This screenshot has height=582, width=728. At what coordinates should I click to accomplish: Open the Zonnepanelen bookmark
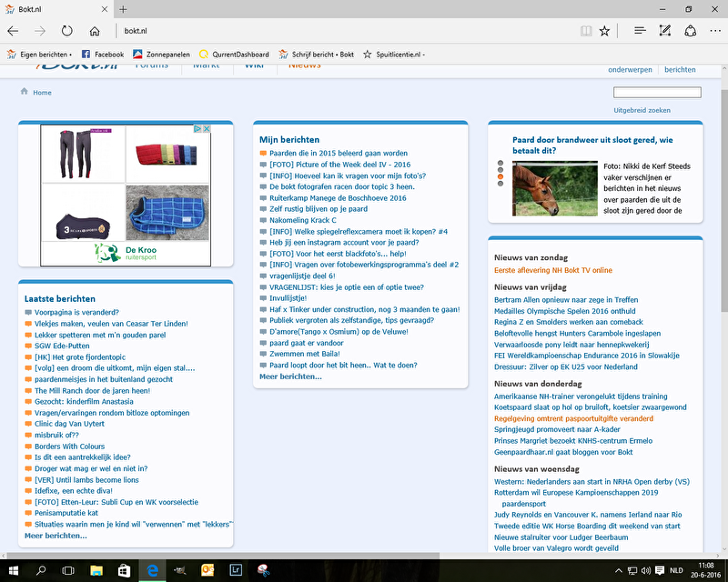(162, 55)
